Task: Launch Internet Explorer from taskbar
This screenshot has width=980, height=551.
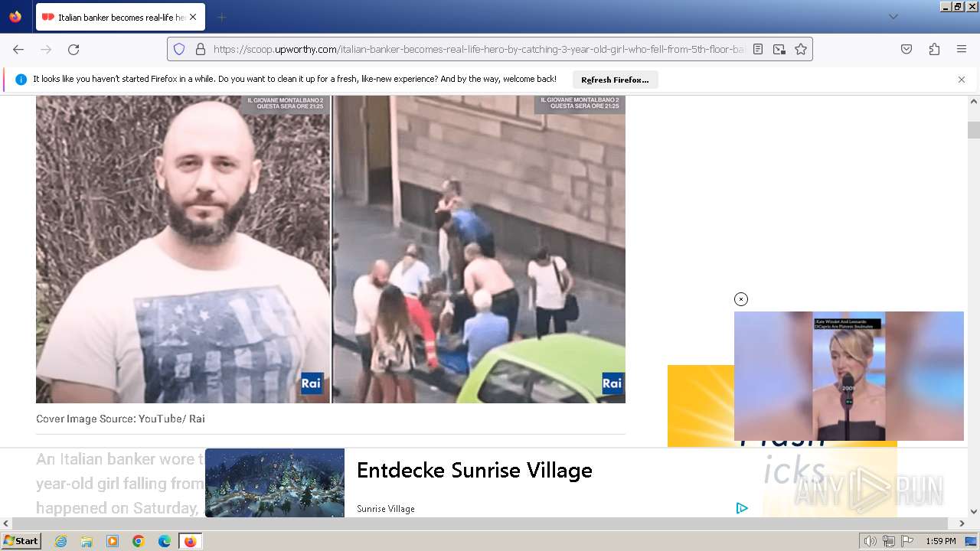Action: tap(60, 541)
